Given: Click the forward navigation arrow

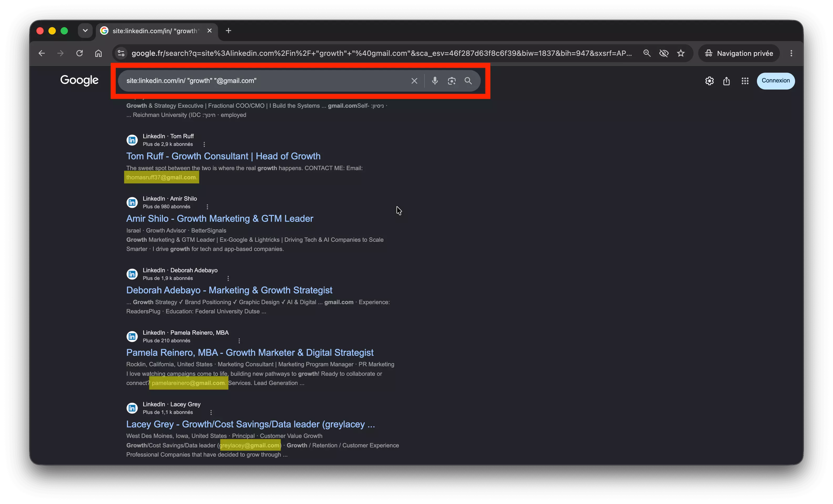Looking at the screenshot, I should click(61, 53).
